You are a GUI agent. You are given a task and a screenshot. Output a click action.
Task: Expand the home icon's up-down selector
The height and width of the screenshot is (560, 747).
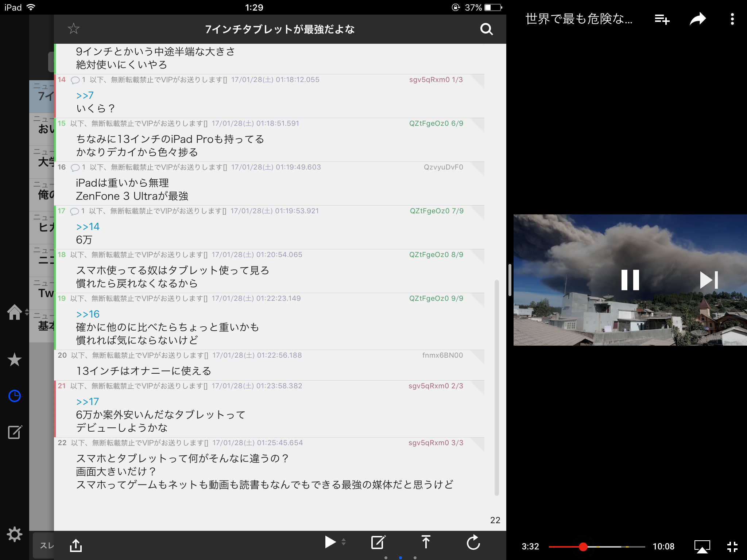tap(27, 312)
